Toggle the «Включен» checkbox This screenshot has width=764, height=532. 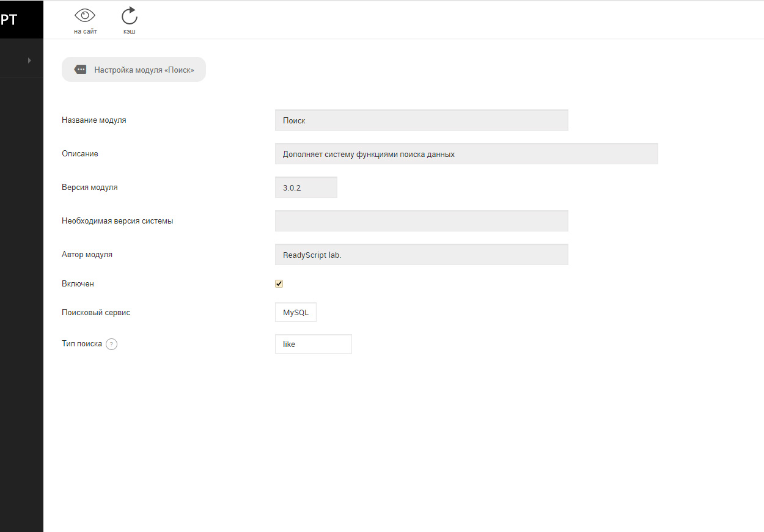click(x=279, y=284)
